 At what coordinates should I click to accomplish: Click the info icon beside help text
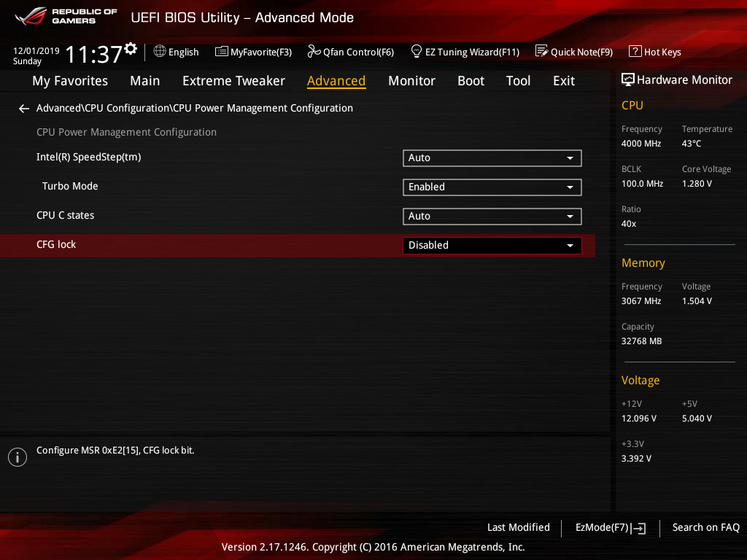point(18,457)
